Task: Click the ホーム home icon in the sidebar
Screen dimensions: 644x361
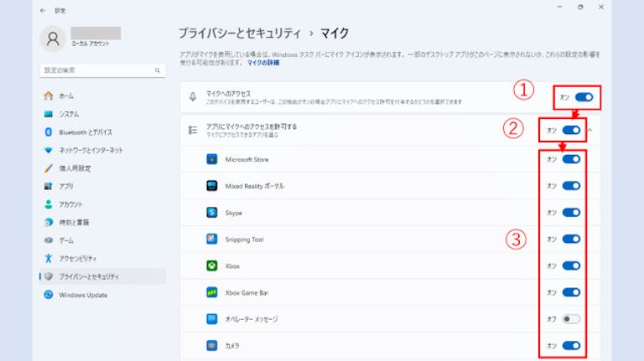Action: 49,96
